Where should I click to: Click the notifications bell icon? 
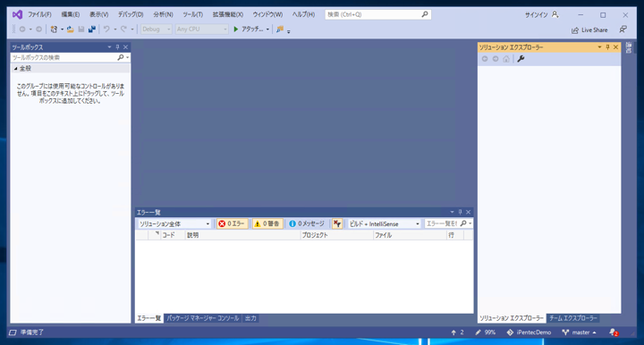[x=614, y=332]
